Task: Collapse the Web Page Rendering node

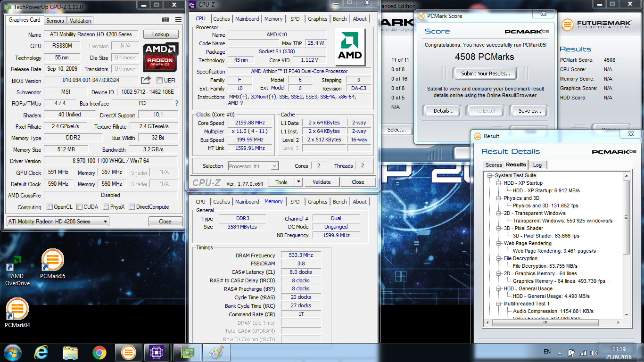Action: [499, 243]
